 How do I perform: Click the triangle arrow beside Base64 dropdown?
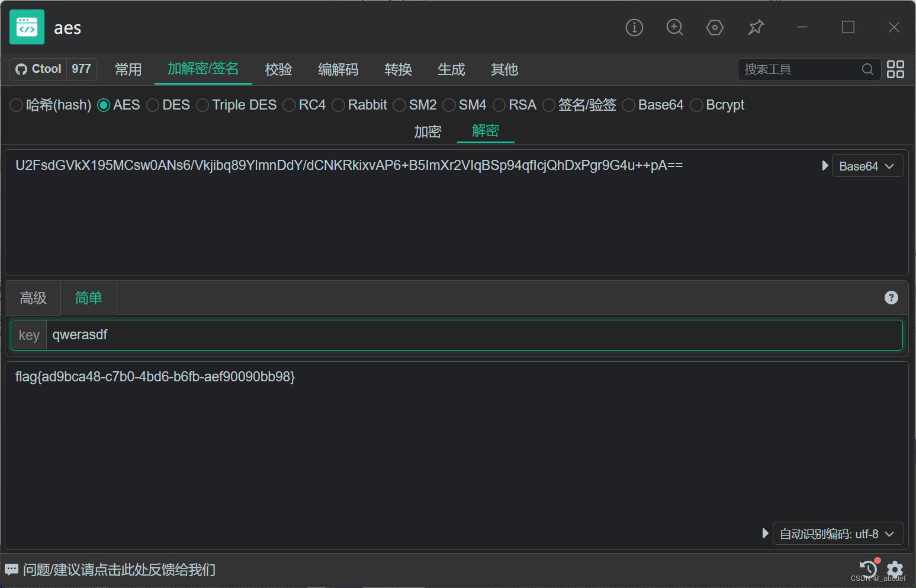pos(825,166)
